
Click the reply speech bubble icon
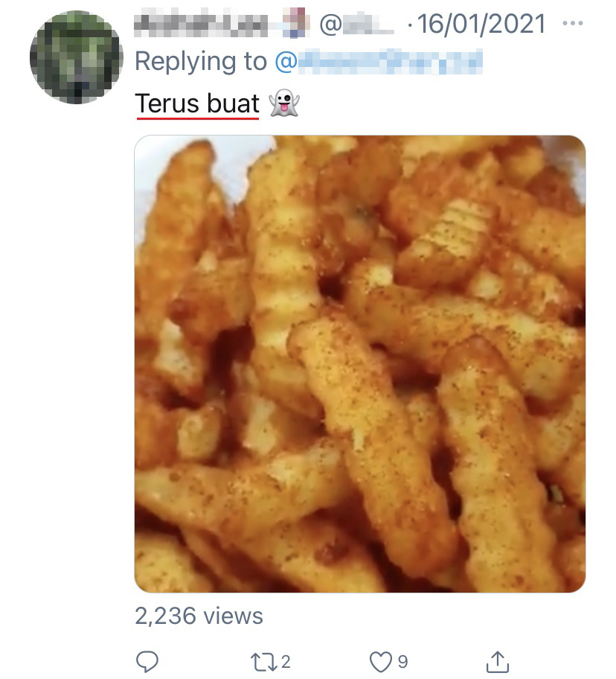147,661
